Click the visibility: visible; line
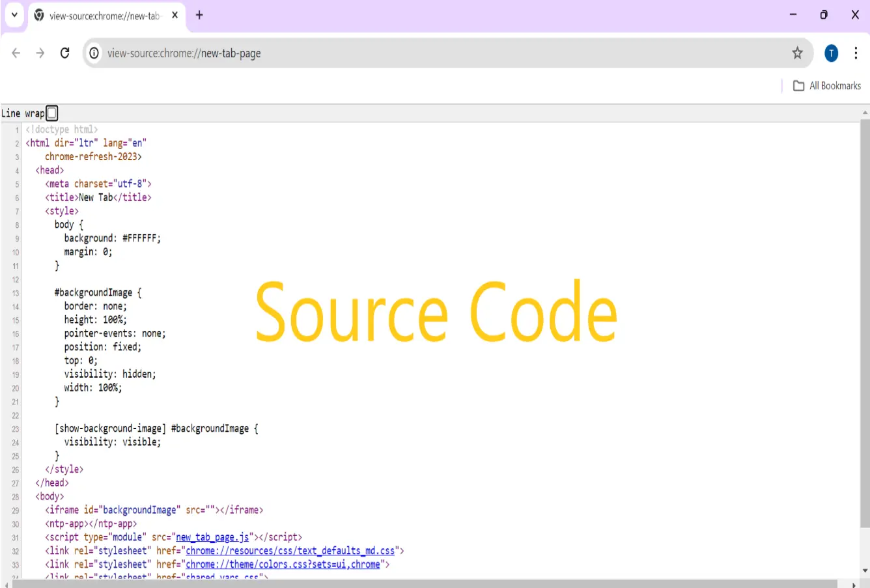 click(x=112, y=442)
